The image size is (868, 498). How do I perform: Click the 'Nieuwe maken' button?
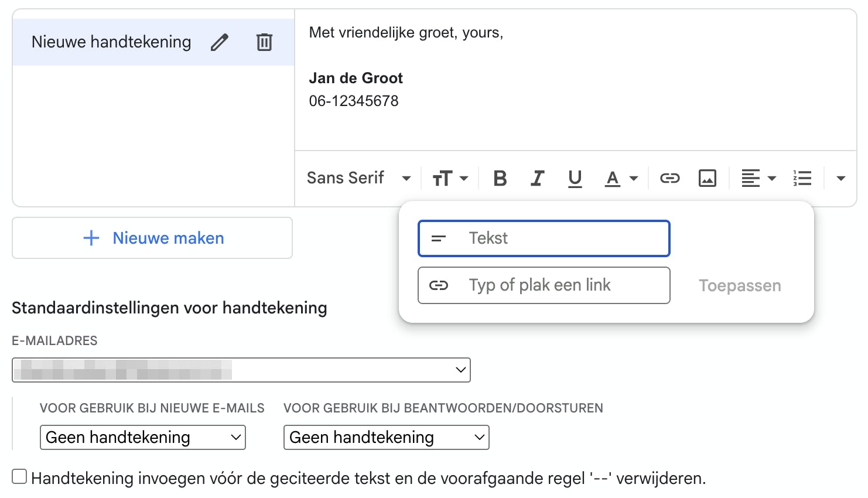click(152, 238)
